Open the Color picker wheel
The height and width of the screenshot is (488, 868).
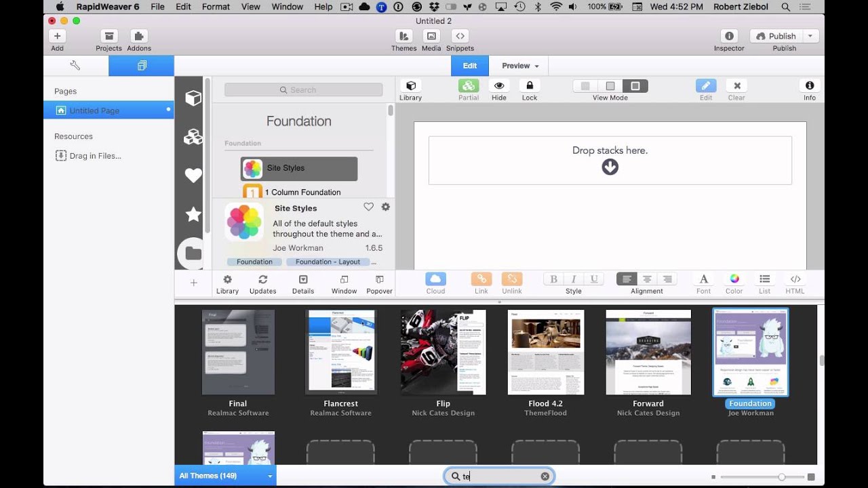coord(734,279)
